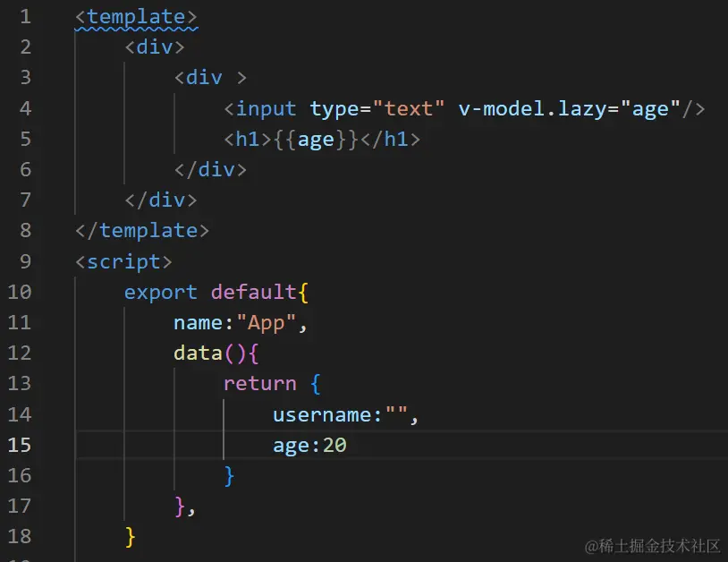Click the name property on line 11
Screen dimensions: 728x562
199,323
